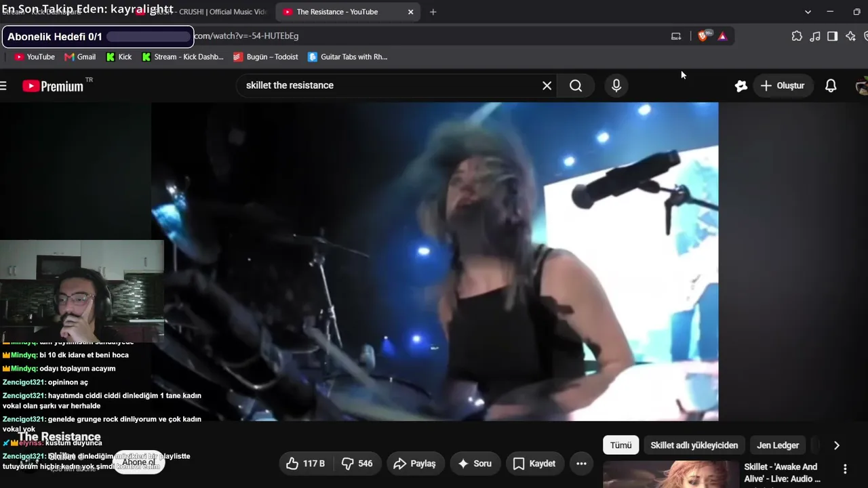The image size is (868, 488).
Task: Open a new browser tab
Action: pyautogui.click(x=433, y=12)
